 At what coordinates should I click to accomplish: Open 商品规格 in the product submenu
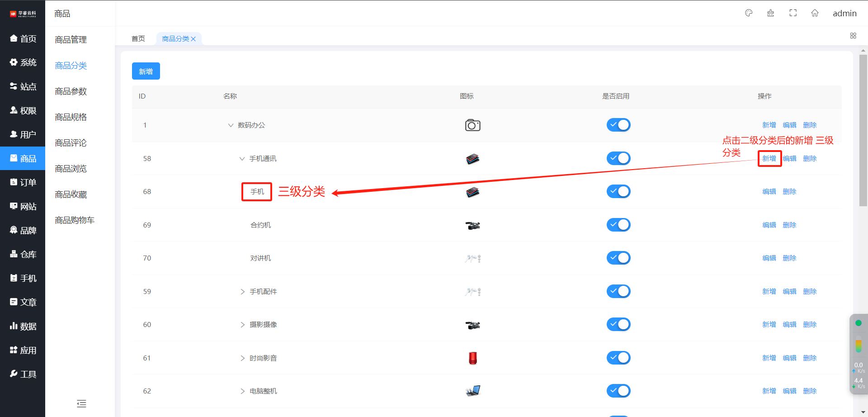pyautogui.click(x=71, y=117)
